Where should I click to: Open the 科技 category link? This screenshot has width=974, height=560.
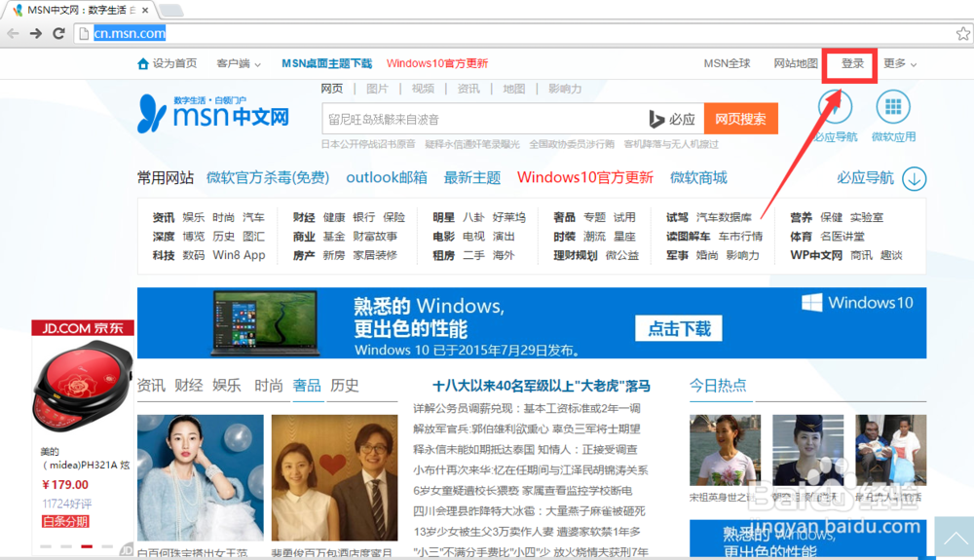click(x=164, y=255)
